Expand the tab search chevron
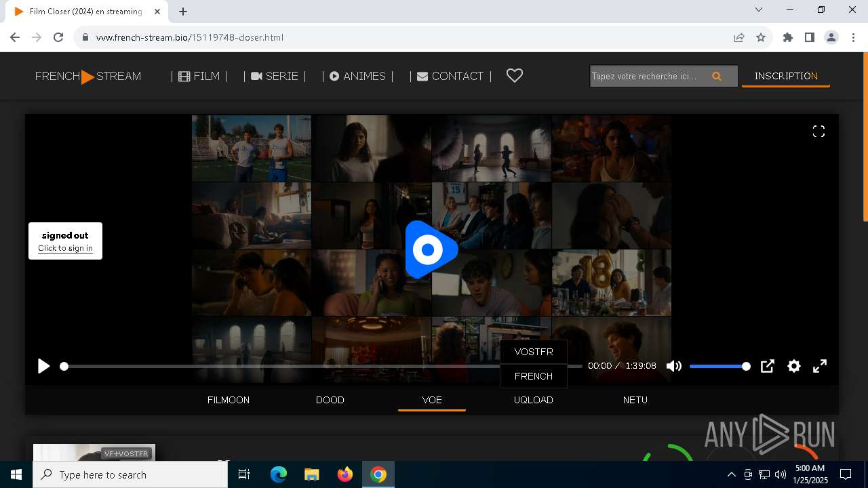Image resolution: width=868 pixels, height=488 pixels. coord(759,9)
